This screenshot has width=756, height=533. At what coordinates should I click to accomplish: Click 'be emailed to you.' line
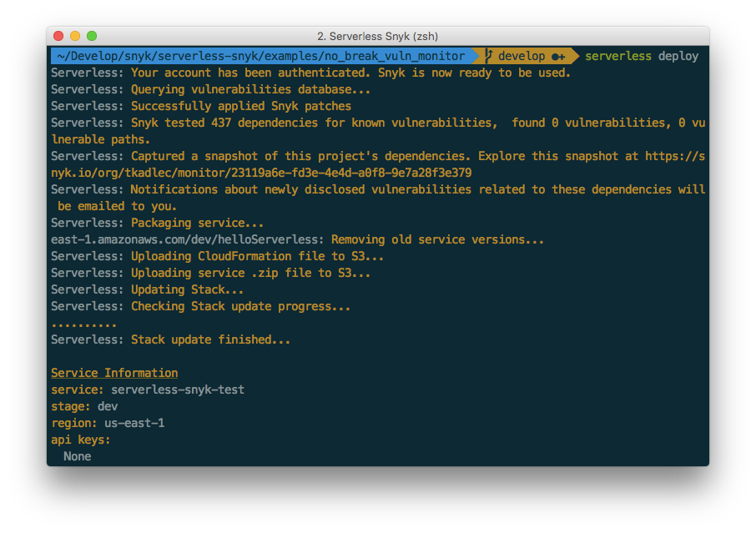point(117,206)
